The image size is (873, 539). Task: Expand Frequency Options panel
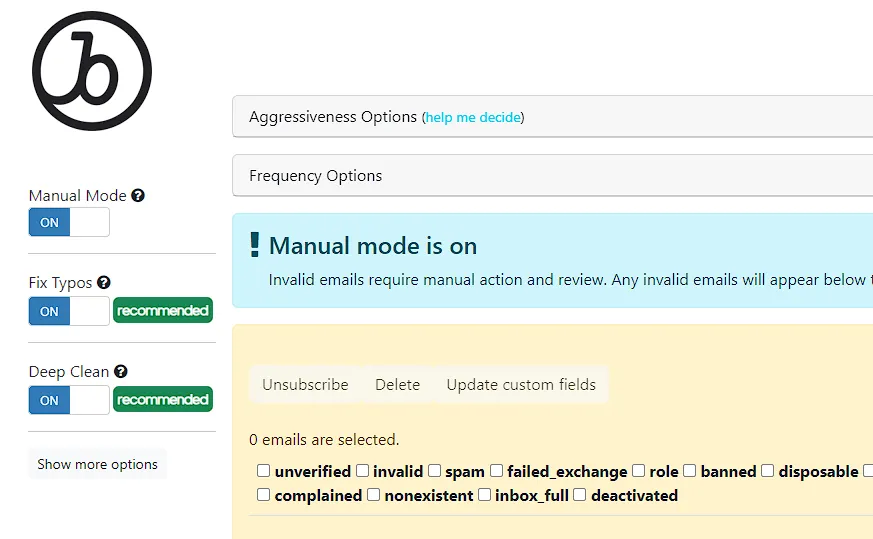pos(552,175)
